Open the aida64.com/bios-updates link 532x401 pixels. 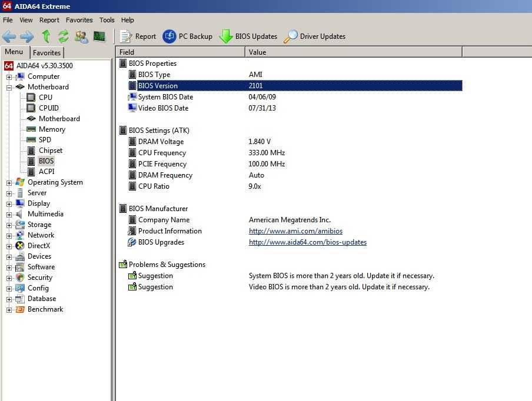click(308, 242)
